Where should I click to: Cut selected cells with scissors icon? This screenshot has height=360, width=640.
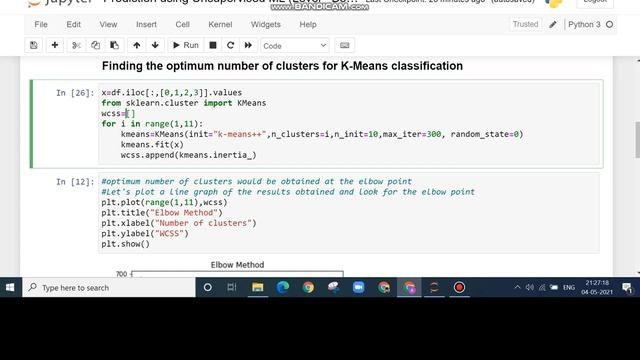(76, 45)
